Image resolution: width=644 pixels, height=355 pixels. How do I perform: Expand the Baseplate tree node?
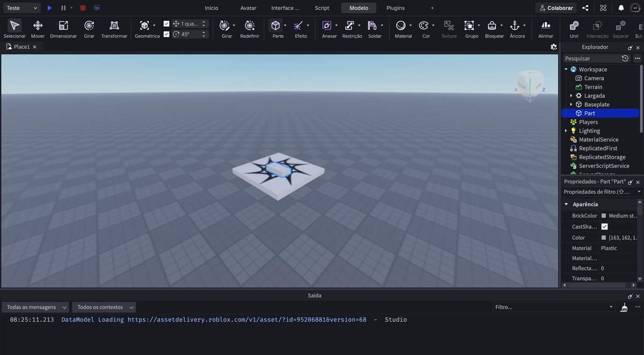pos(571,104)
